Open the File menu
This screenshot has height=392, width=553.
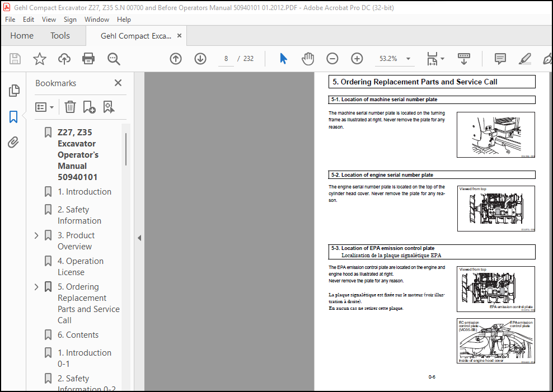coord(10,20)
